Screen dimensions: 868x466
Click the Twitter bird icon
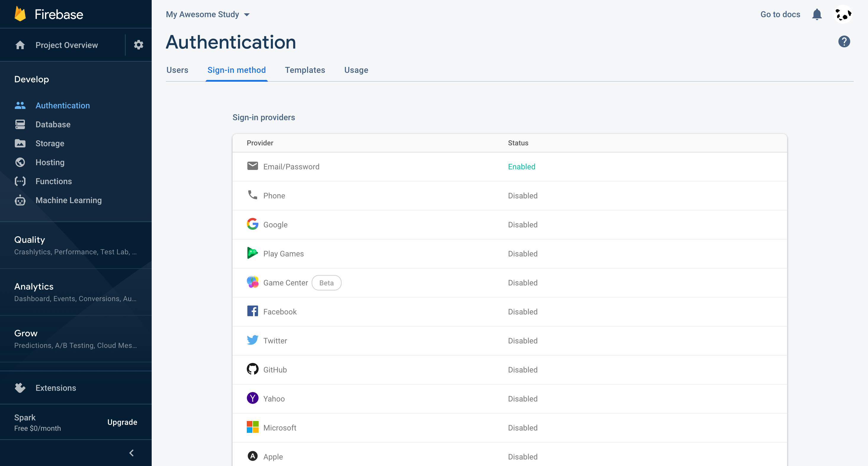[x=252, y=340]
